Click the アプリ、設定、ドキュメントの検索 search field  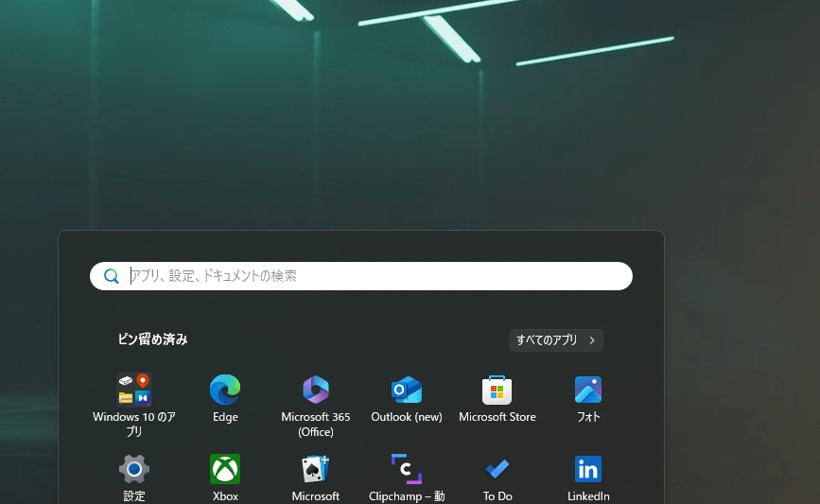click(x=361, y=276)
